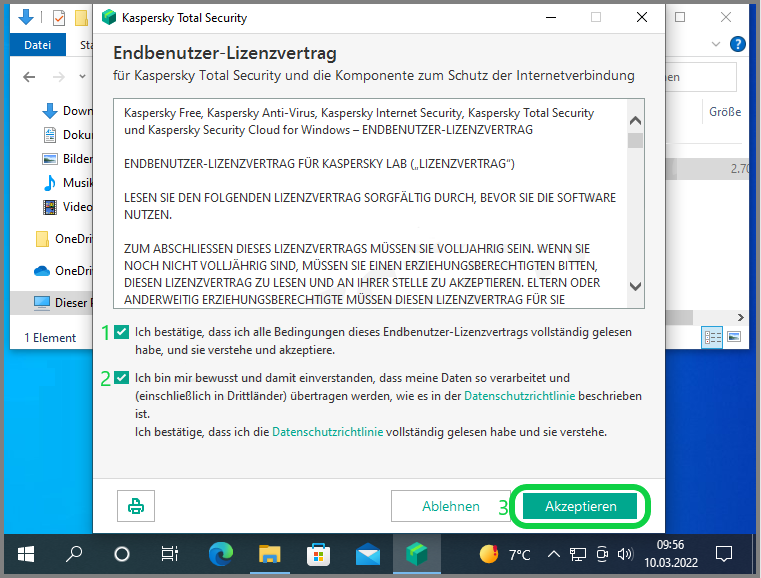Click the Kaspersky installer taskbar icon
This screenshot has height=578, width=761.
[x=416, y=554]
